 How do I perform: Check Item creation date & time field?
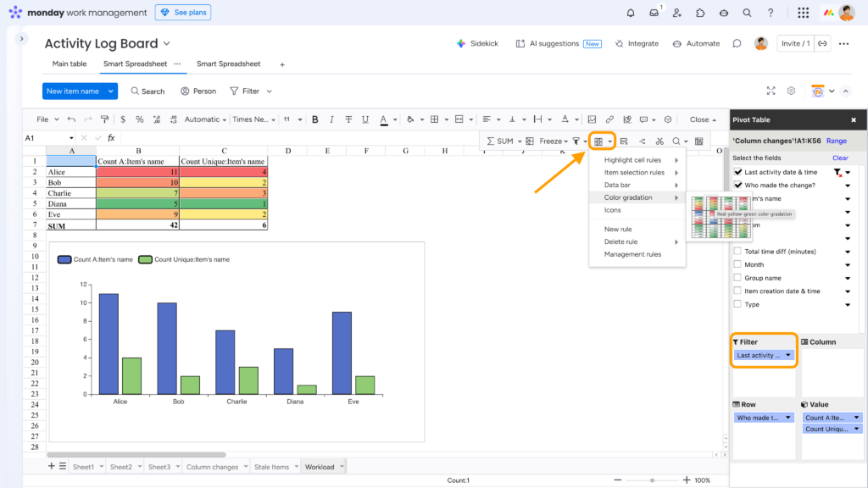(x=737, y=291)
